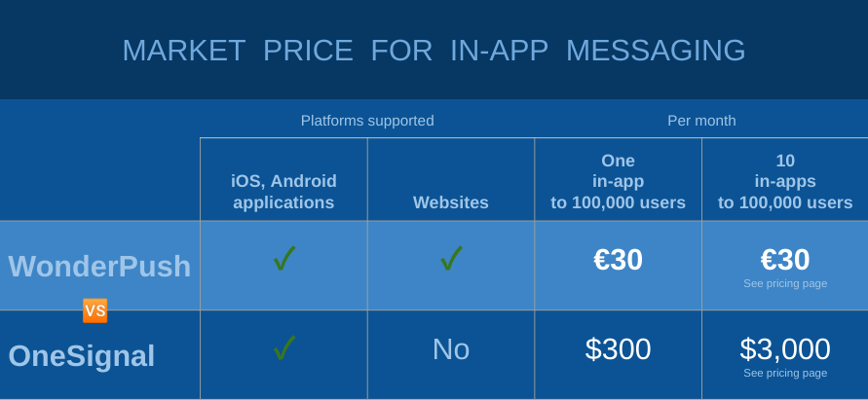Click 10 in-apps to 100,000 users header
The width and height of the screenshot is (868, 400).
click(785, 181)
